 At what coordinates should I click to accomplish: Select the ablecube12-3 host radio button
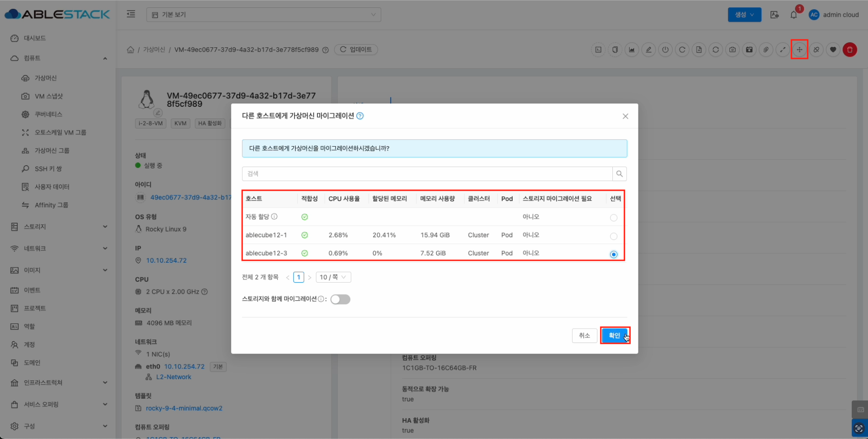[x=613, y=254]
